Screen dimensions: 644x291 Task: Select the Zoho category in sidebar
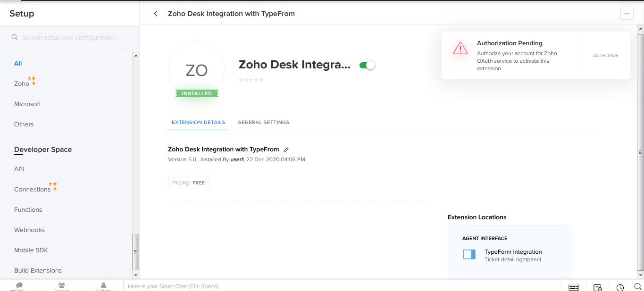pyautogui.click(x=22, y=83)
